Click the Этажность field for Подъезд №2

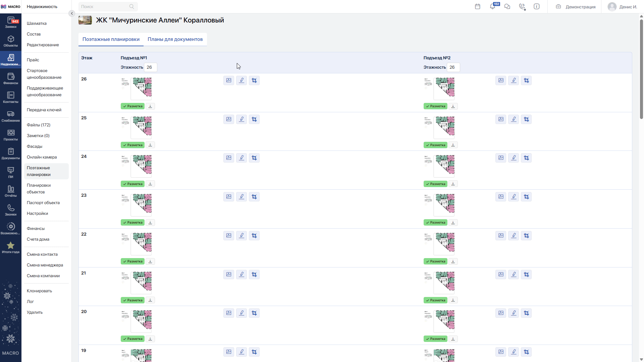click(453, 67)
